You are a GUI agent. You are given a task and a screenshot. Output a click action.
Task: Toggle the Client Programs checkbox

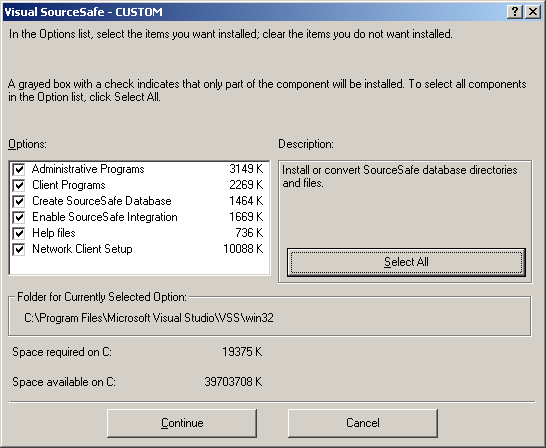(19, 186)
